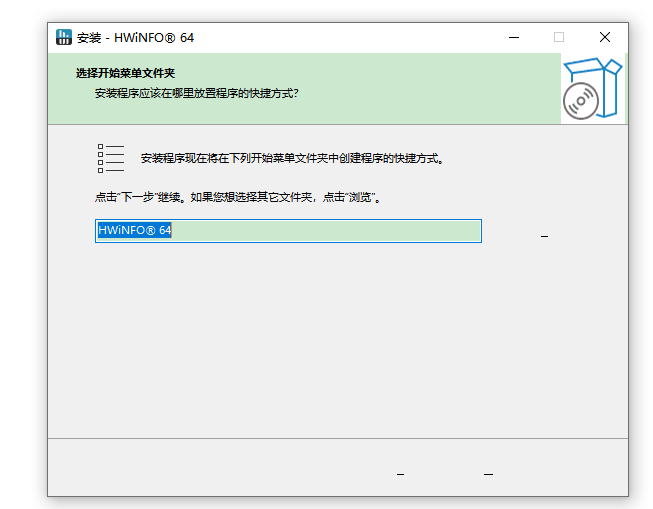Click the list icon beside the shortcut description
The height and width of the screenshot is (509, 653).
coord(111,158)
